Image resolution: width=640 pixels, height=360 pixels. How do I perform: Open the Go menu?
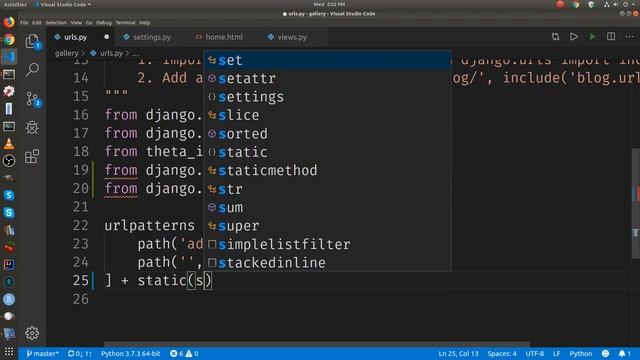coord(89,22)
